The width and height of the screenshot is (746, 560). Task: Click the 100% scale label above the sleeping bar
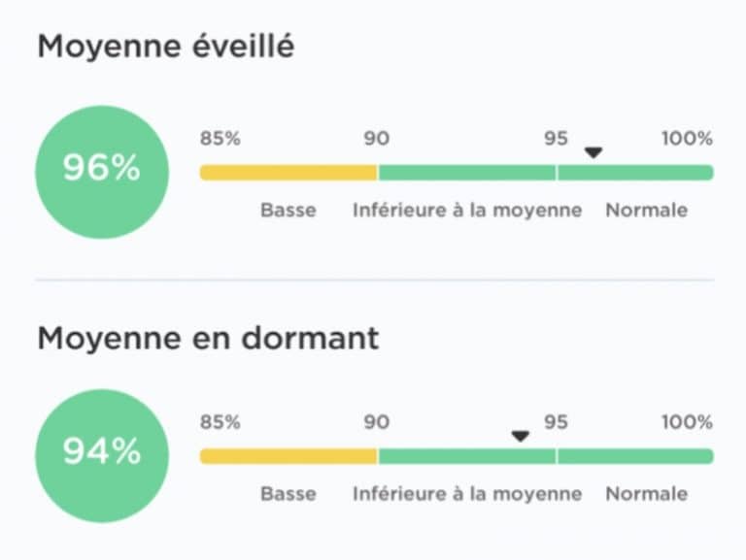click(x=687, y=422)
